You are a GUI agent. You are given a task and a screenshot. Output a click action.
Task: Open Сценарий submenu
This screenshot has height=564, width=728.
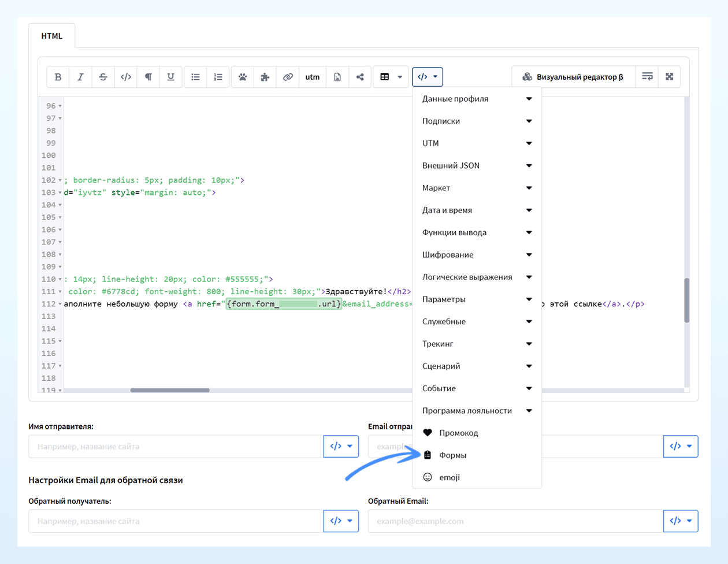pyautogui.click(x=477, y=366)
